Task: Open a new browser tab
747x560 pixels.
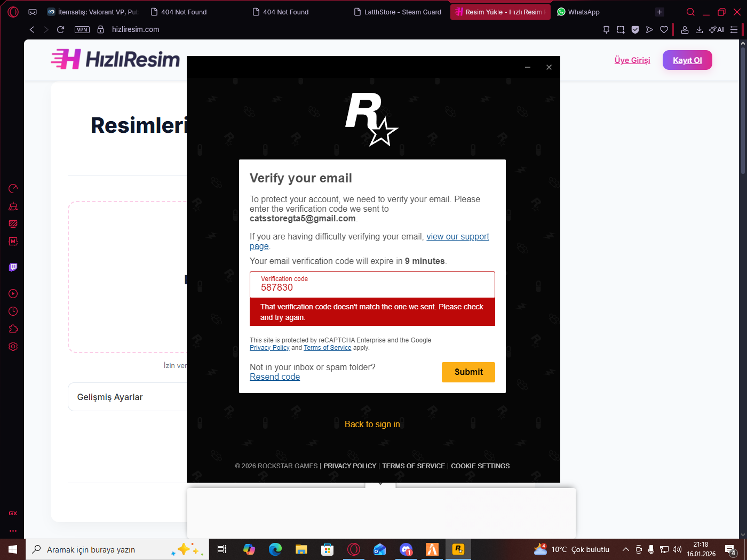Action: [x=660, y=12]
